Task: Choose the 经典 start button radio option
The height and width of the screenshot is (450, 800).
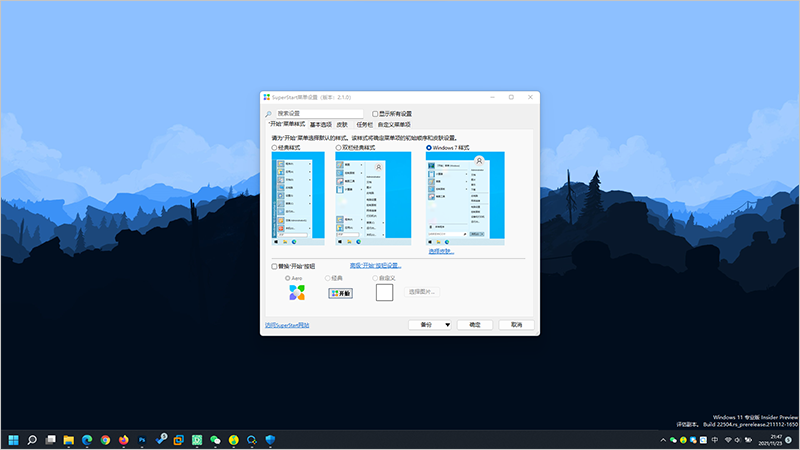Action: tap(328, 278)
